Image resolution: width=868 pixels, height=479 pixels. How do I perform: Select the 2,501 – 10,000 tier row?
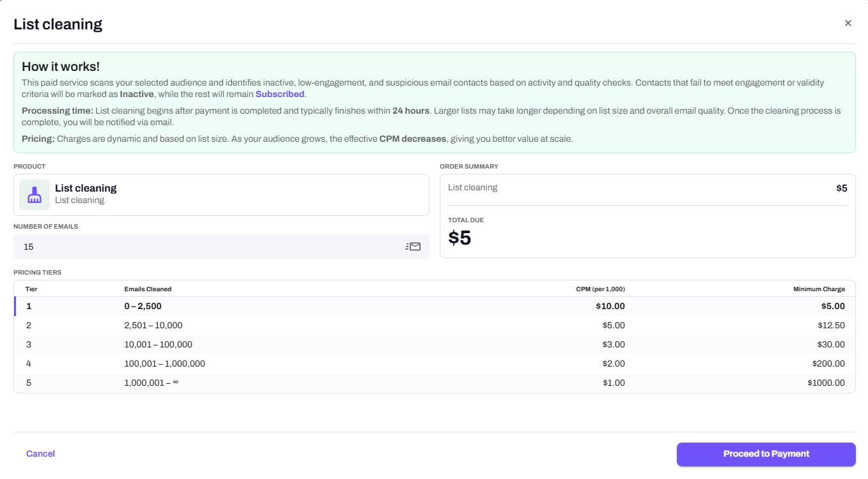[435, 326]
